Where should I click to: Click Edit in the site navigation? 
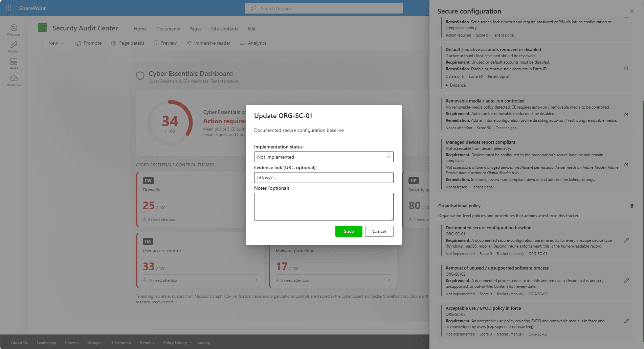pos(251,29)
